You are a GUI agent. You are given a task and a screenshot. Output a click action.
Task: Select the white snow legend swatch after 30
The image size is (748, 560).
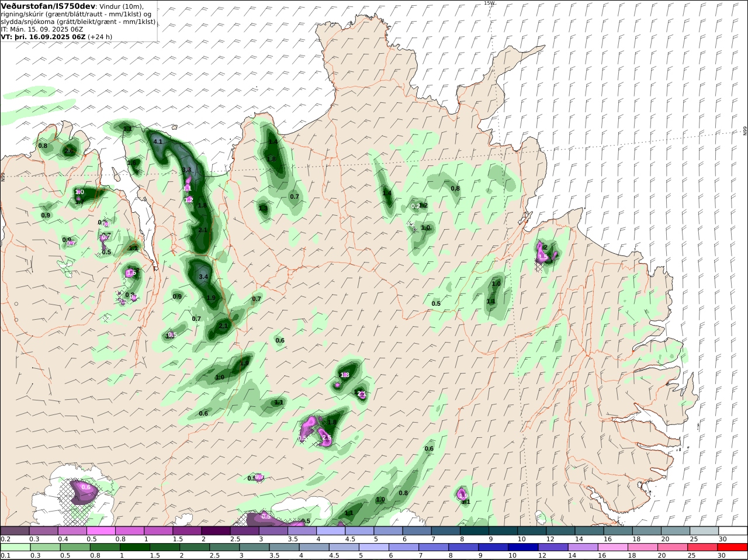click(x=733, y=530)
